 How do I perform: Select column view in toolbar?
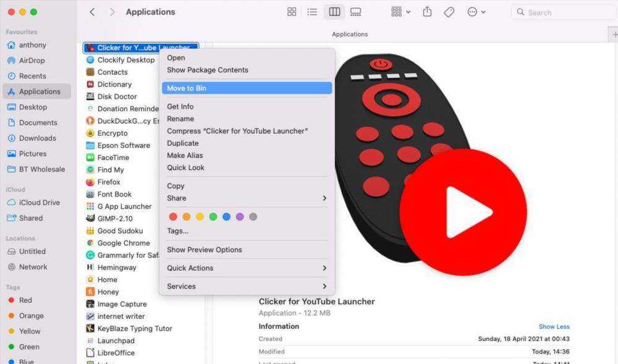pos(334,12)
